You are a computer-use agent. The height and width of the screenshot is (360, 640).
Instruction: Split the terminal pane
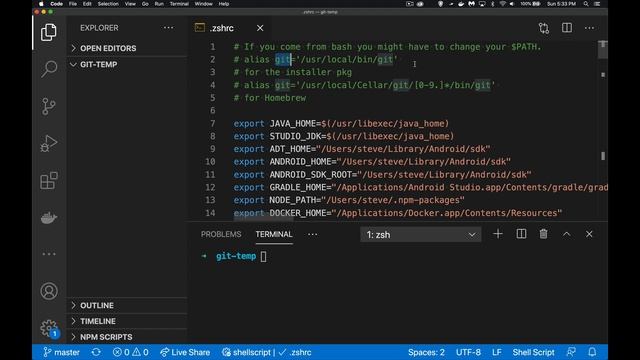521,234
